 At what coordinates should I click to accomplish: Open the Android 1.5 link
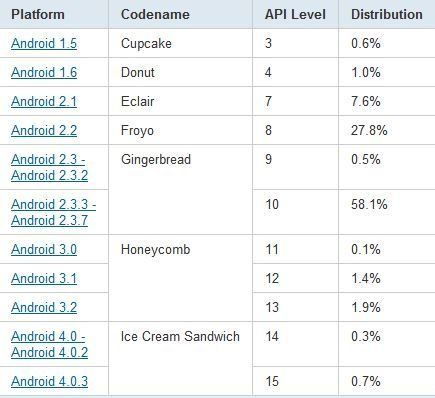(x=44, y=43)
